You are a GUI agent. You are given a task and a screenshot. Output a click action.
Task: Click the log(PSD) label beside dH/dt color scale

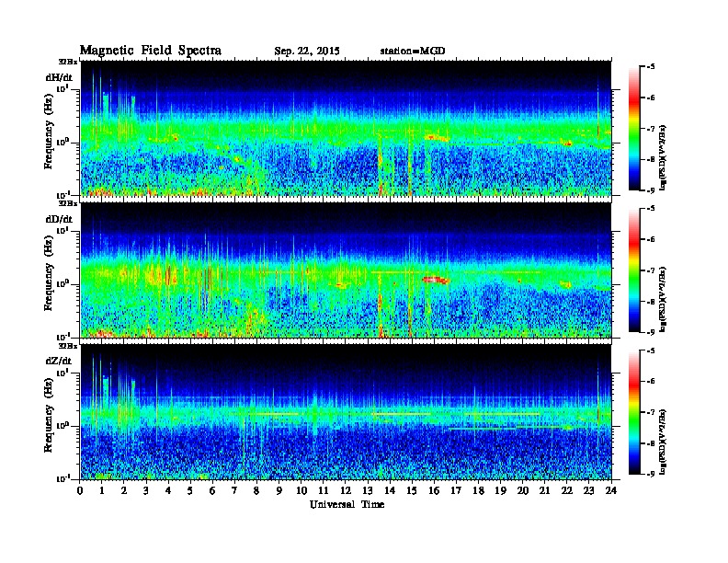[663, 157]
